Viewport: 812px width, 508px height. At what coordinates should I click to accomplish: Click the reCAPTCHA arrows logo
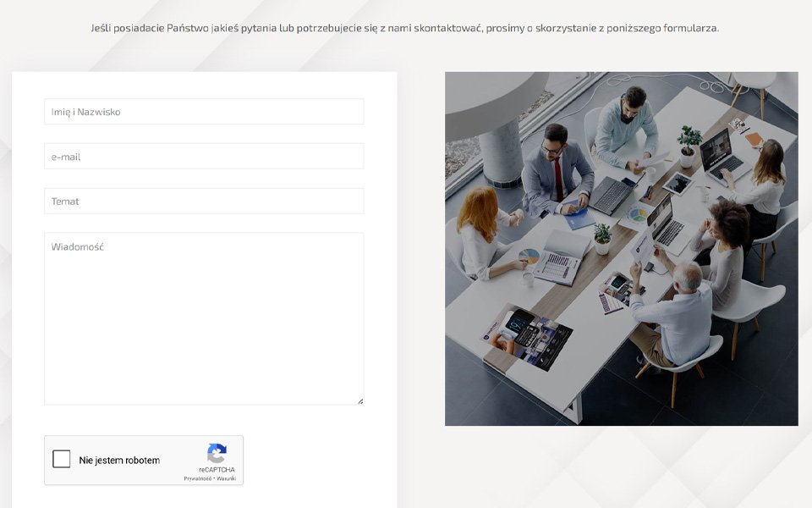[x=217, y=453]
